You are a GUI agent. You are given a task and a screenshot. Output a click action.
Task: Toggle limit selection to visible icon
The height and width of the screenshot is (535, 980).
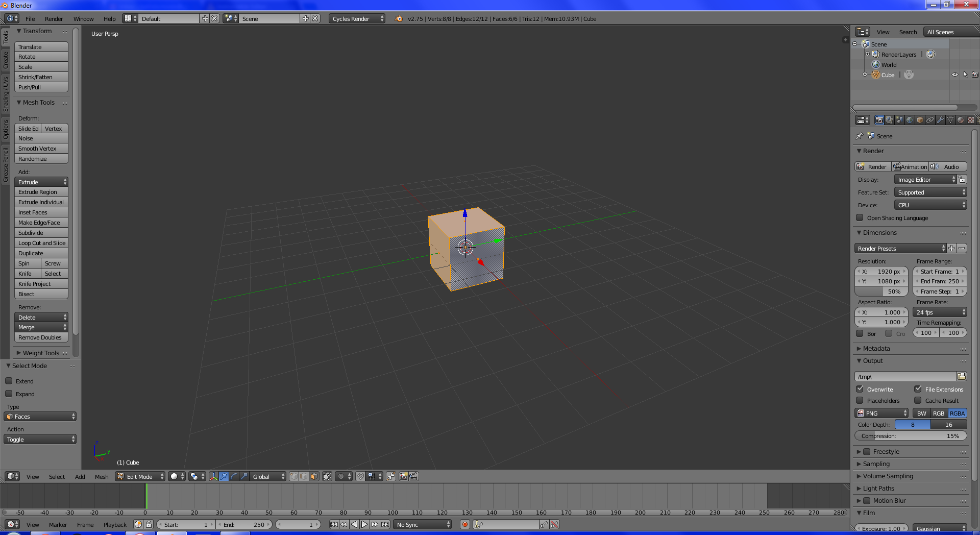click(x=327, y=476)
